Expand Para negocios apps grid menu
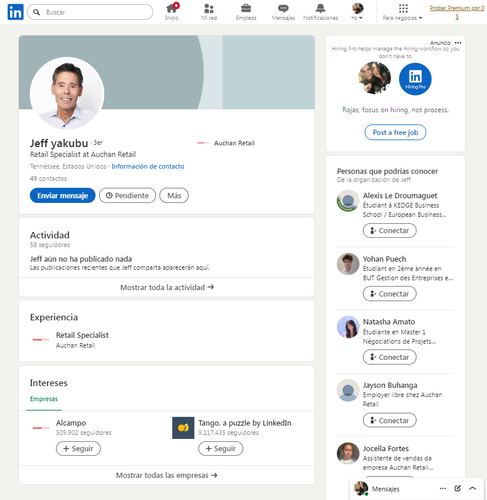 (403, 12)
